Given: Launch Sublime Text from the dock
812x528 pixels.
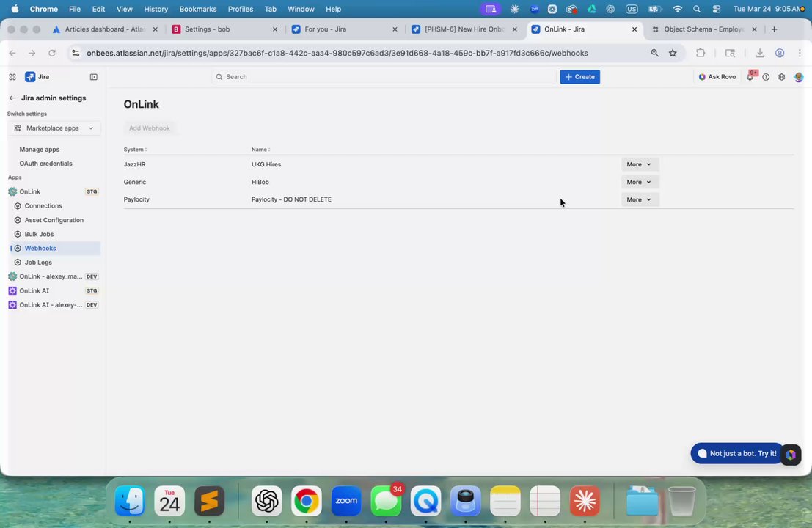Looking at the screenshot, I should pyautogui.click(x=209, y=501).
